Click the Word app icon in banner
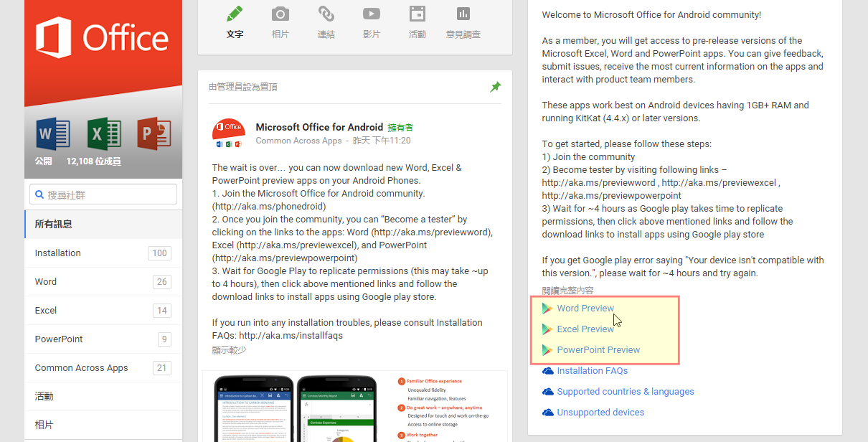The image size is (868, 442). click(x=53, y=134)
